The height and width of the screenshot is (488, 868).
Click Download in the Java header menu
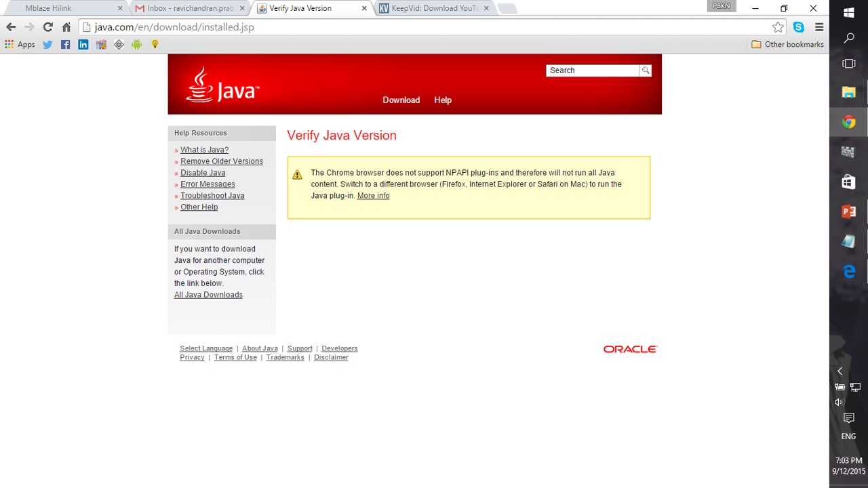pos(401,100)
